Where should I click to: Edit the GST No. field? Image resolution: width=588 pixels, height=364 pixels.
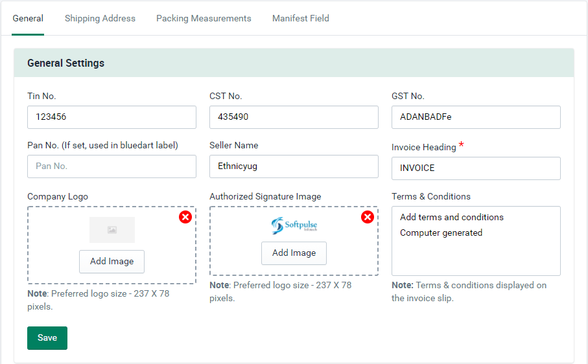(x=476, y=117)
